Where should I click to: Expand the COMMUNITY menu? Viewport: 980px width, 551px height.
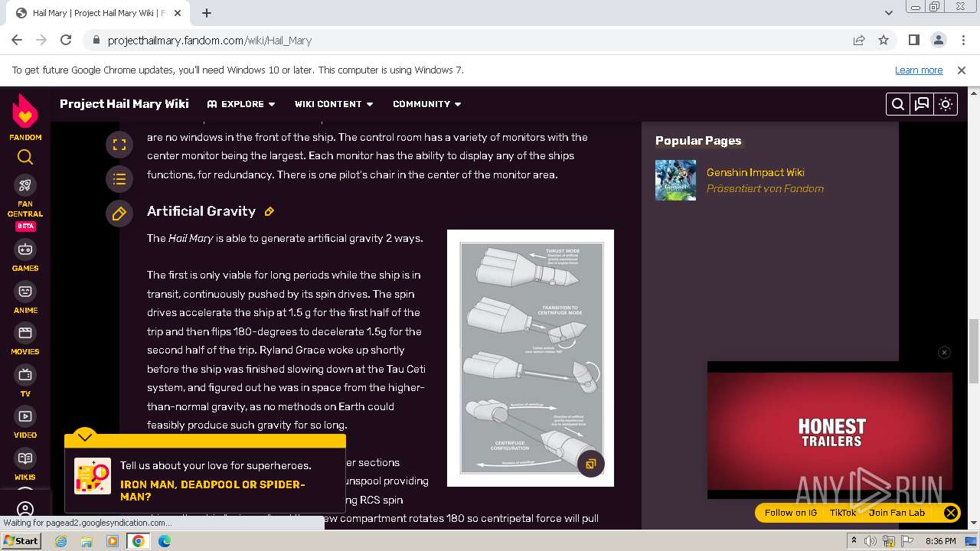point(427,104)
